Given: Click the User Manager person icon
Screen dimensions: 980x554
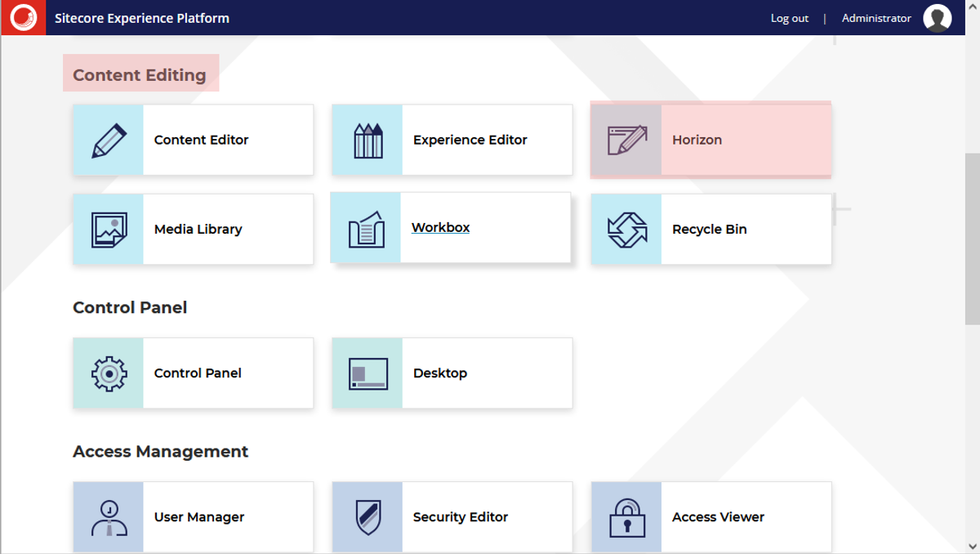Looking at the screenshot, I should (x=109, y=517).
